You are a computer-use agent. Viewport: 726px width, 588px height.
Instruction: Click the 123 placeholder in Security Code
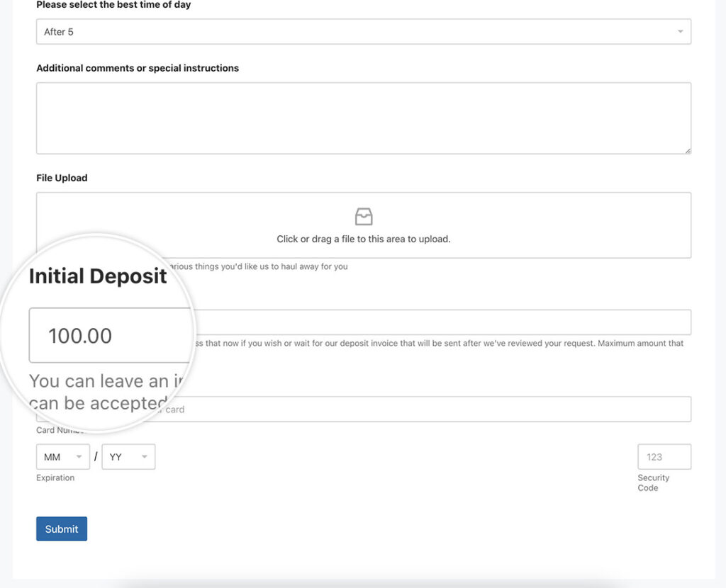pyautogui.click(x=655, y=456)
